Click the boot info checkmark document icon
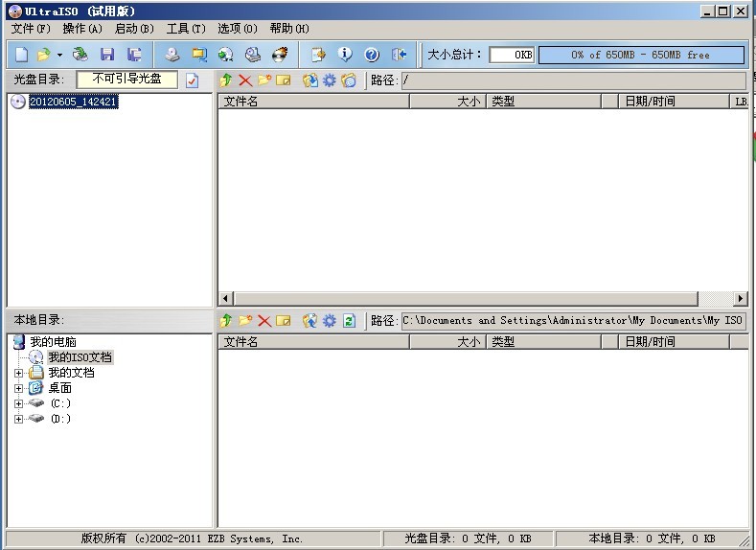The height and width of the screenshot is (550, 756). [192, 80]
